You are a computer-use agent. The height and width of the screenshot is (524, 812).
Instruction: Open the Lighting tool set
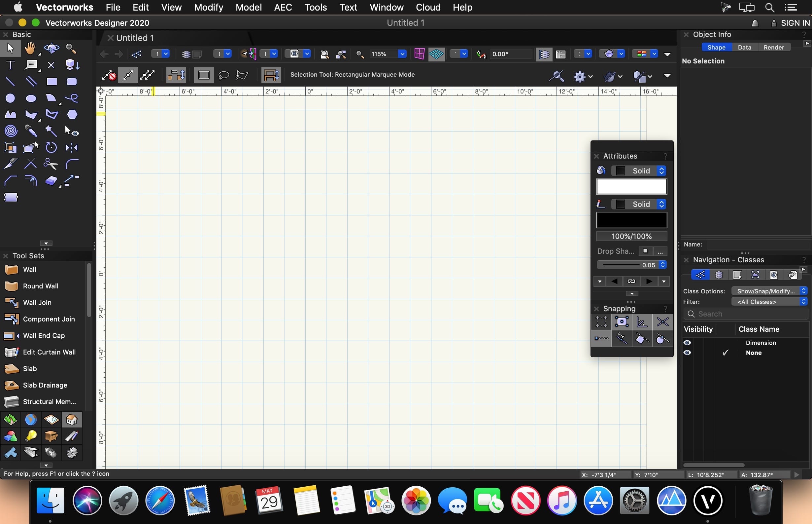tap(31, 436)
